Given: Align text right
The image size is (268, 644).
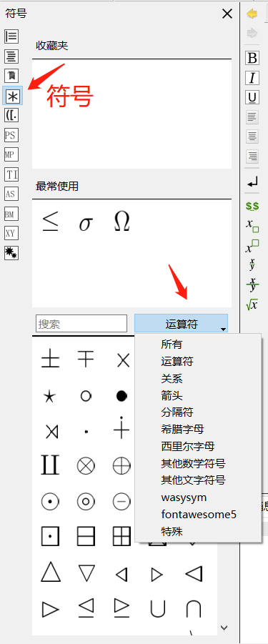Looking at the screenshot, I should click(252, 156).
